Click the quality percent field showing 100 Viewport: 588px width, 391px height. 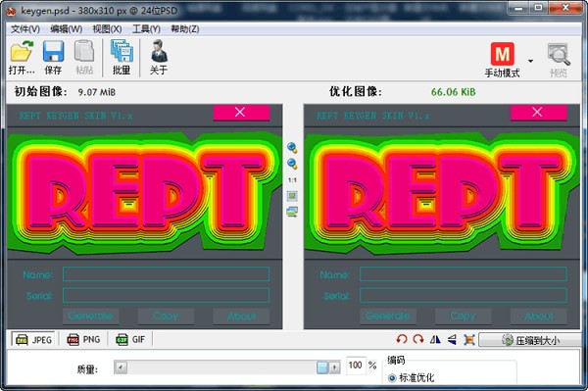(x=355, y=366)
